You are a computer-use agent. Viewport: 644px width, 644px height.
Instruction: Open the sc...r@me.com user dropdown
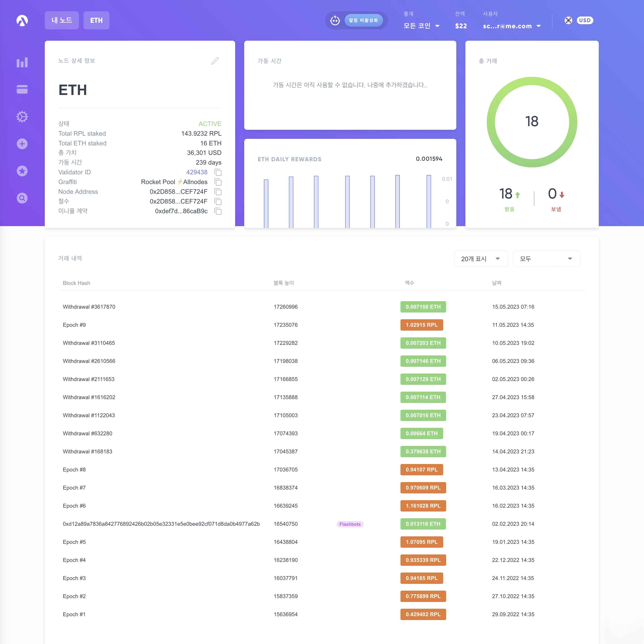[512, 26]
